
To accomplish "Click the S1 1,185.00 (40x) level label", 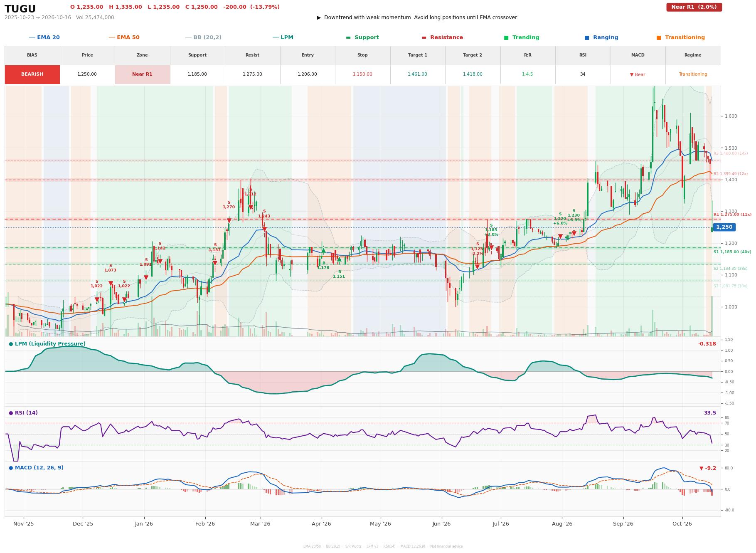I will 732,252.
